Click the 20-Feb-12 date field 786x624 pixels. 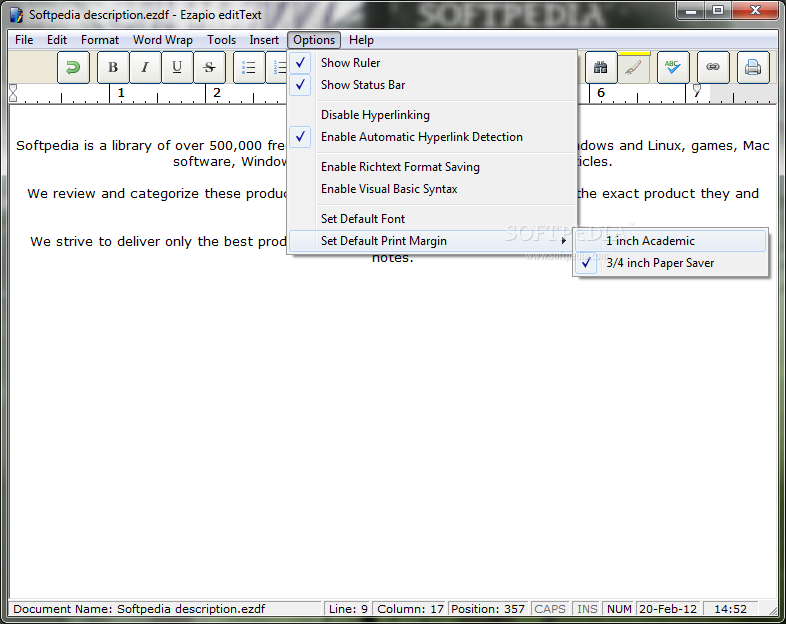coord(668,609)
